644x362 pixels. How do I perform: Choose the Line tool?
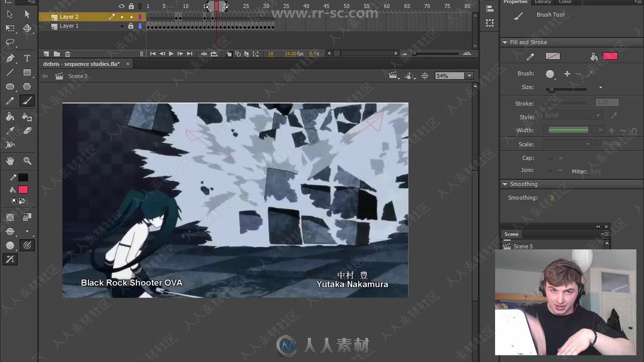[10, 72]
